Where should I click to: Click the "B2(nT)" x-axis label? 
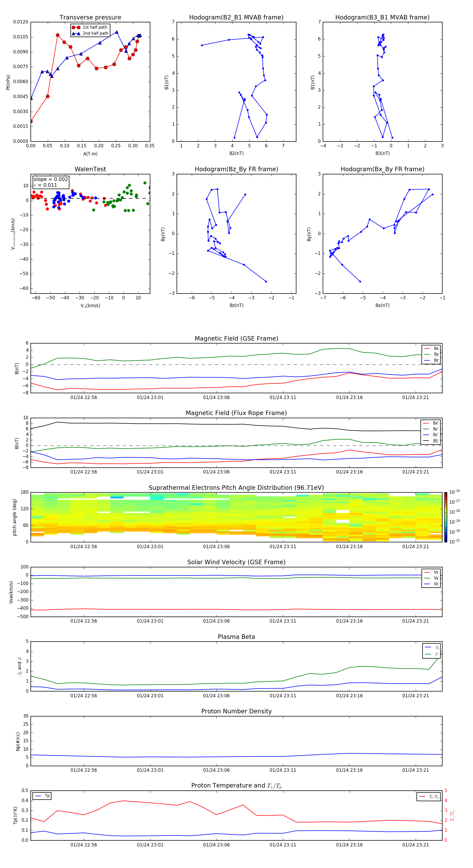(x=236, y=153)
